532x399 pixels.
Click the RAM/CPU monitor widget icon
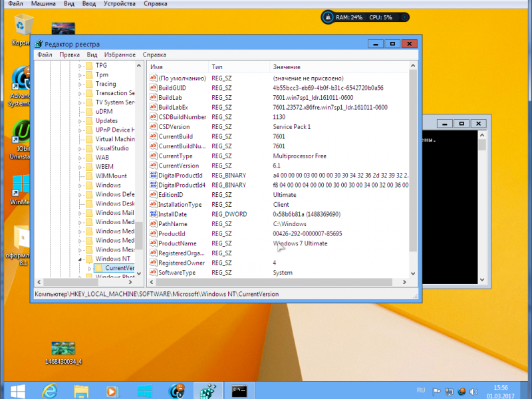tap(328, 17)
